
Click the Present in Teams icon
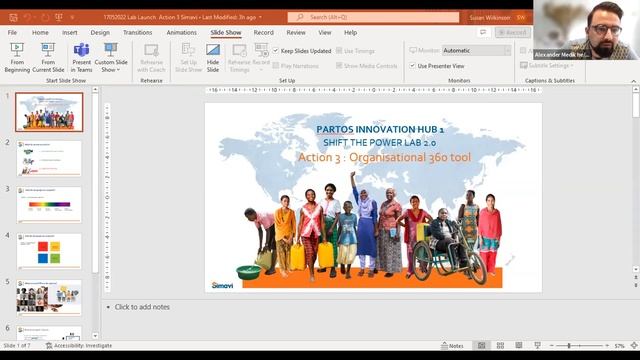click(x=81, y=50)
